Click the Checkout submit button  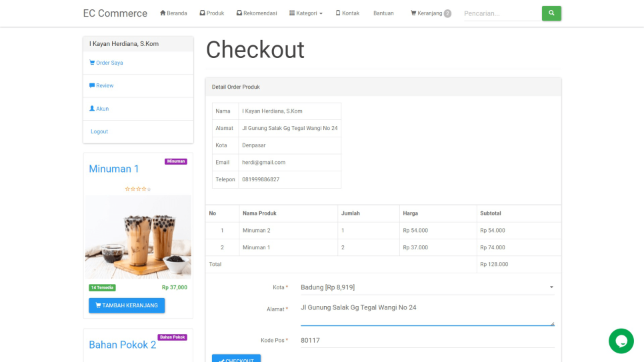[236, 358]
